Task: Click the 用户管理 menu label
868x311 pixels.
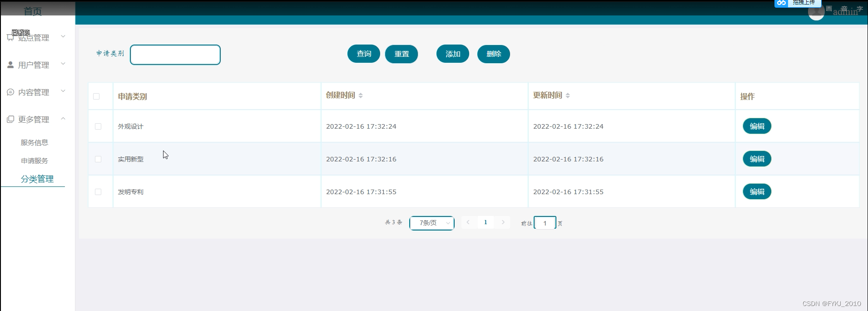Action: [x=34, y=65]
